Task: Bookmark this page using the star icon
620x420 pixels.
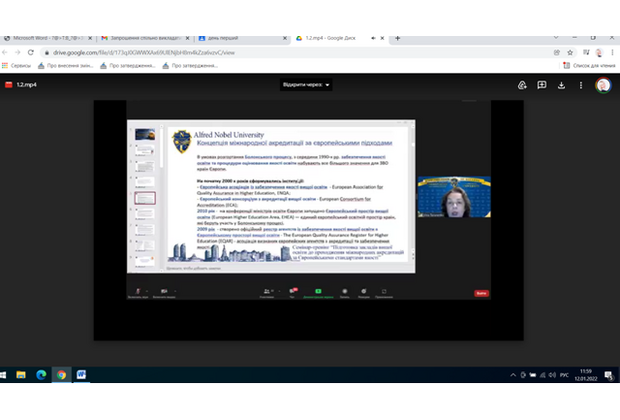Action: (569, 52)
